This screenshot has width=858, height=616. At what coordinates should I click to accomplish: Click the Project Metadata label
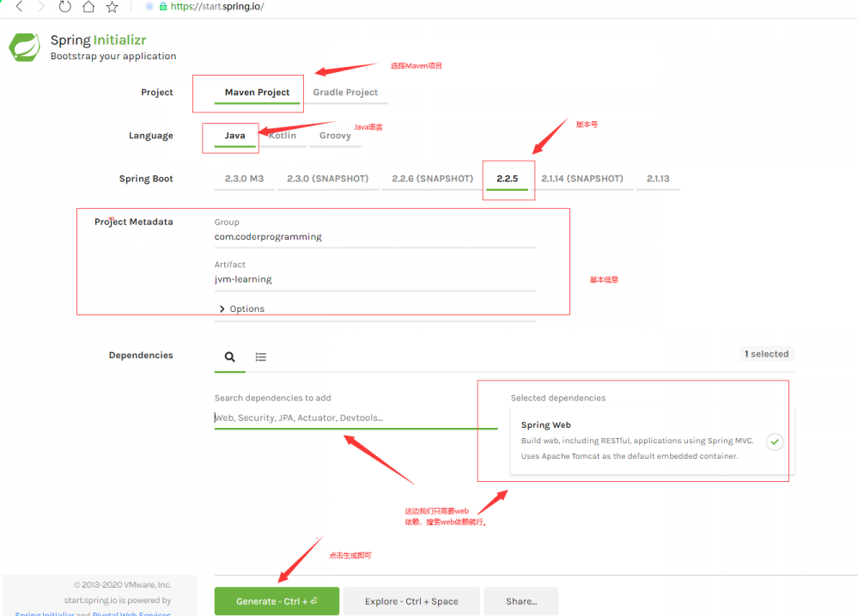133,222
